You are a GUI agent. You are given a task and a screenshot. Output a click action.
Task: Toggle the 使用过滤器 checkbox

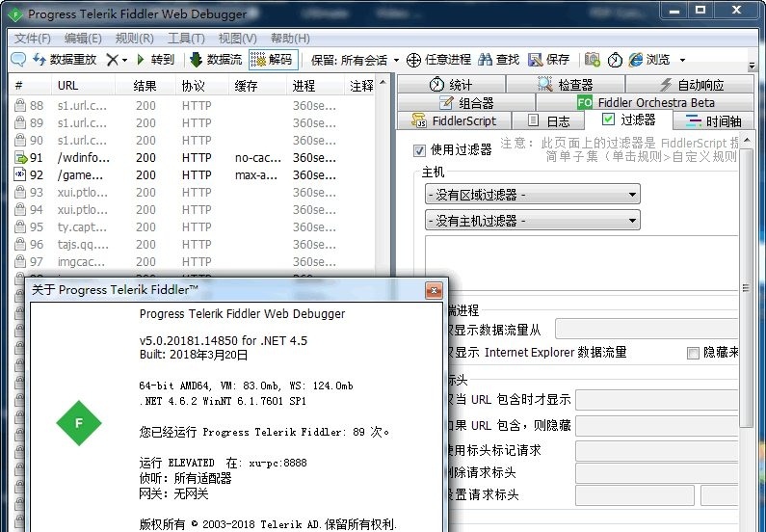[419, 150]
